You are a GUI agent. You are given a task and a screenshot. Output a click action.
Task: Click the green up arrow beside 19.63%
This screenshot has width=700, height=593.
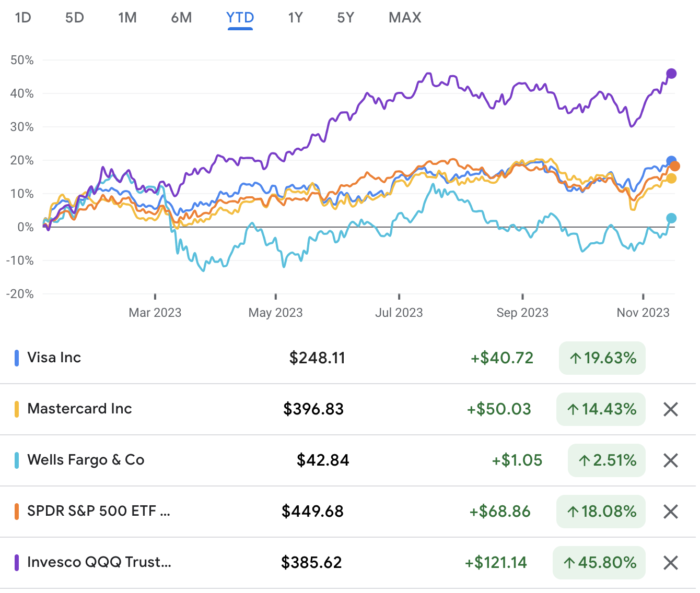tap(575, 358)
